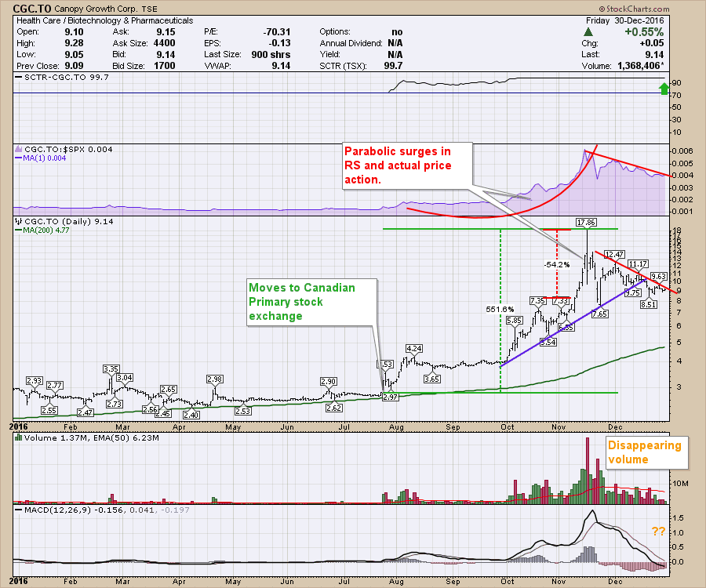Click the MACD(12,26,9) legend
706x588 pixels.
[x=102, y=510]
